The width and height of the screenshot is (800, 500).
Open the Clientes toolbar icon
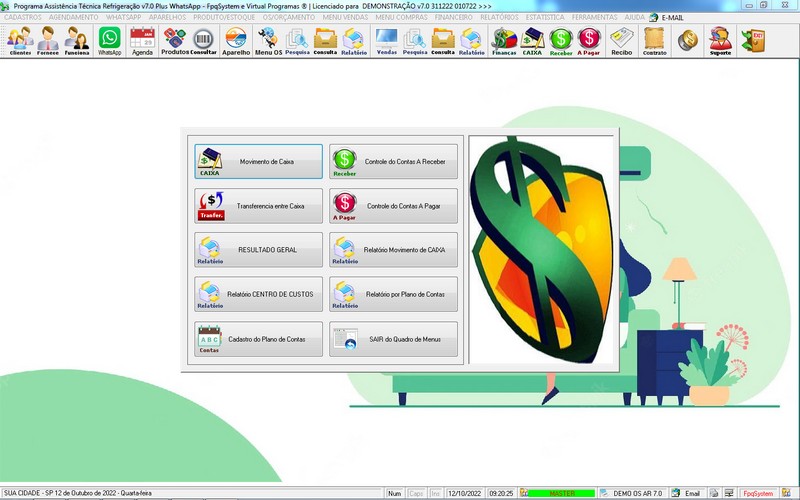[x=20, y=41]
